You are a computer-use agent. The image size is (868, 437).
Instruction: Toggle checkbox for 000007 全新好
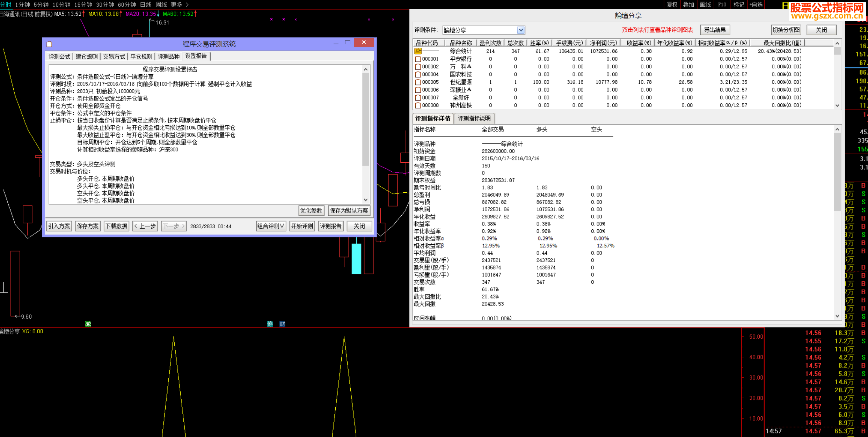click(x=418, y=97)
